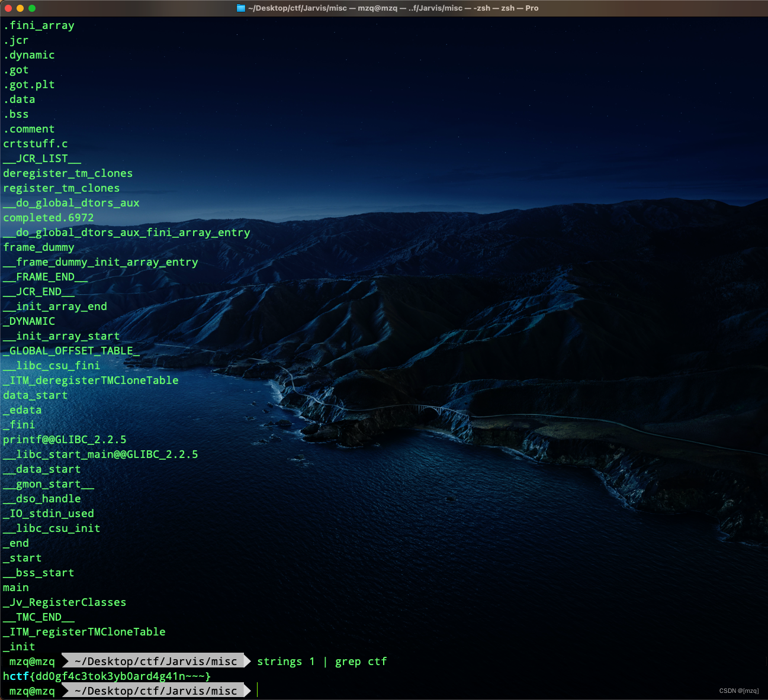Click the '.jcr' output line

coord(16,40)
